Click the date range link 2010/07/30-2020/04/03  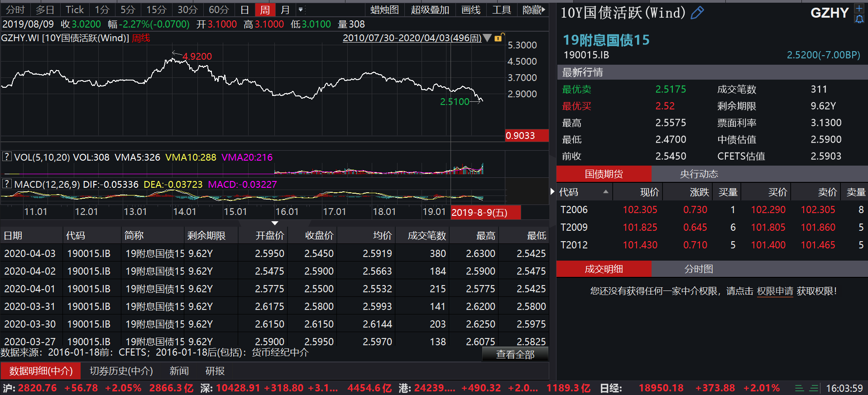(412, 38)
